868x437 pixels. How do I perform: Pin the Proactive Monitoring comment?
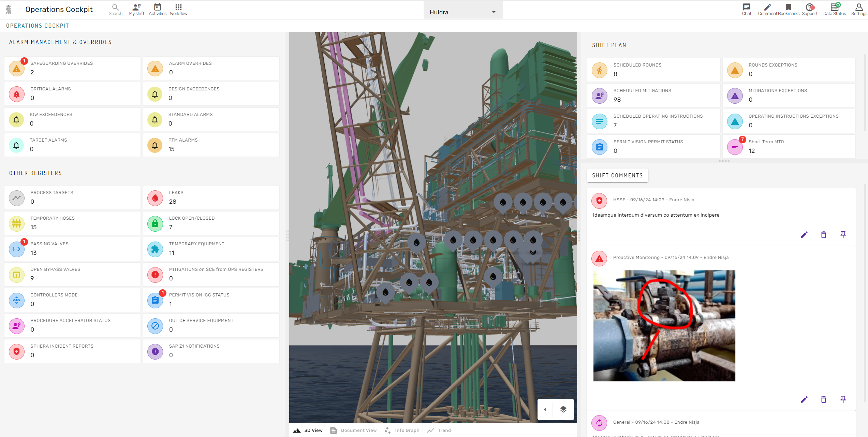coord(843,399)
